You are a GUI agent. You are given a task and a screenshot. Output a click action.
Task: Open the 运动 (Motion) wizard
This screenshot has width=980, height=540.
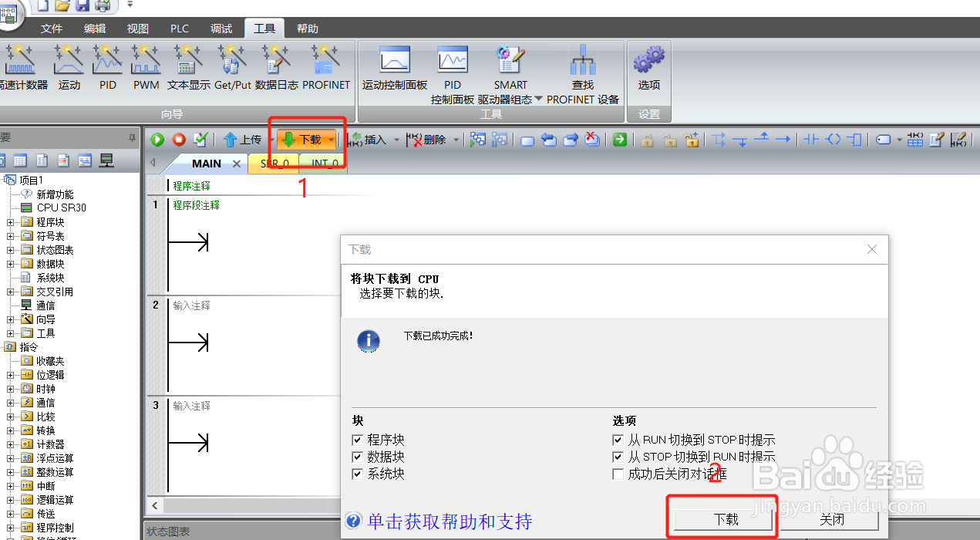pyautogui.click(x=69, y=67)
